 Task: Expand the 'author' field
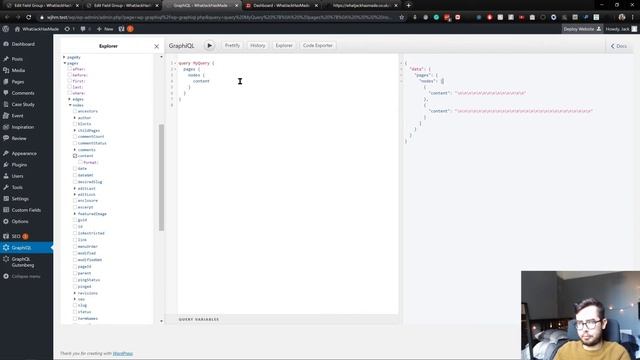pos(75,118)
